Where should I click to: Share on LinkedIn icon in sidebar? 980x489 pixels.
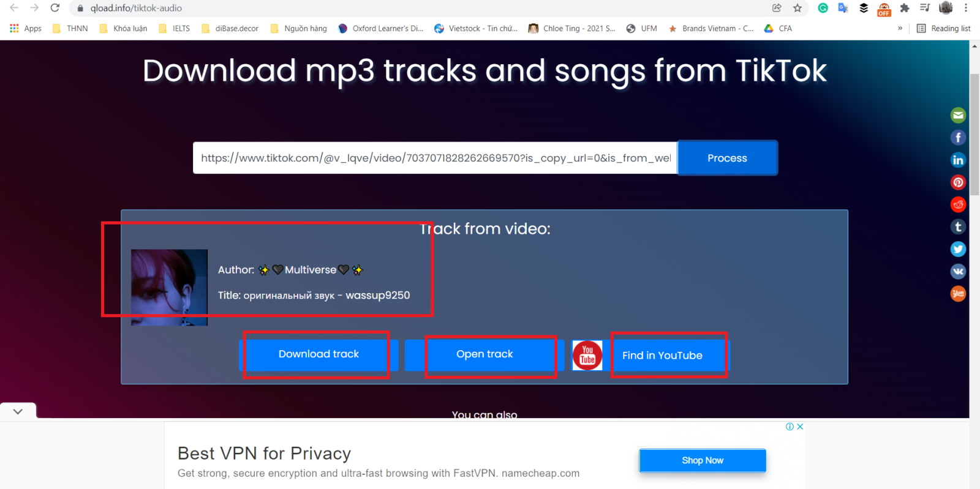coord(958,160)
